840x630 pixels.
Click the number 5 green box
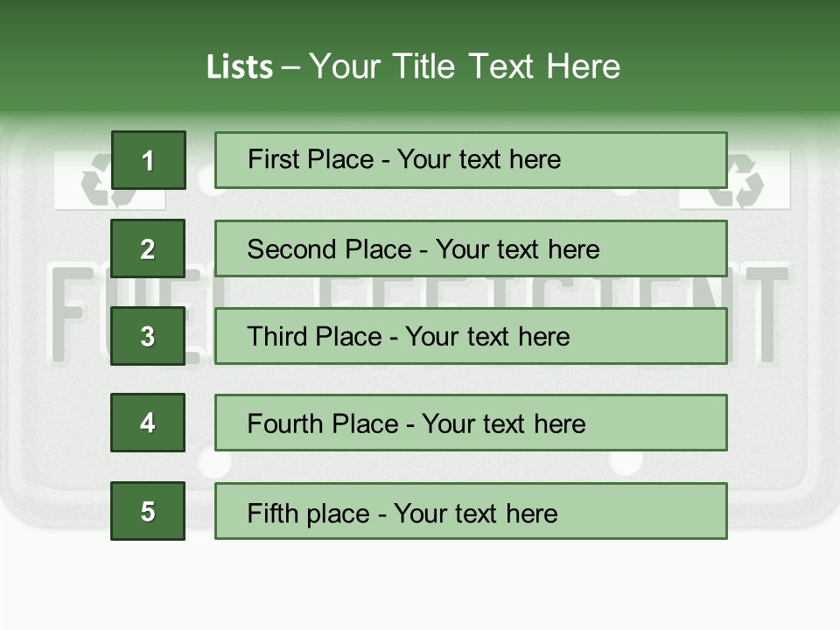tap(148, 511)
